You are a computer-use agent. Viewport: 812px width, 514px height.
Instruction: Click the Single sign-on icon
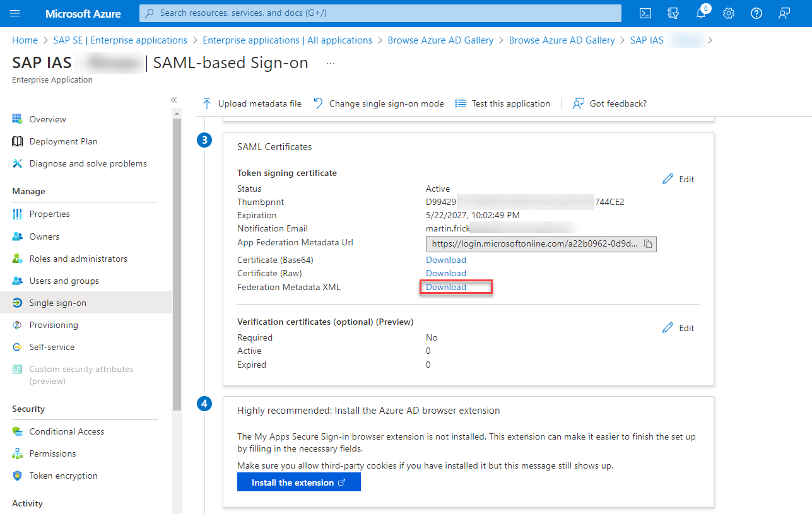[x=18, y=303]
